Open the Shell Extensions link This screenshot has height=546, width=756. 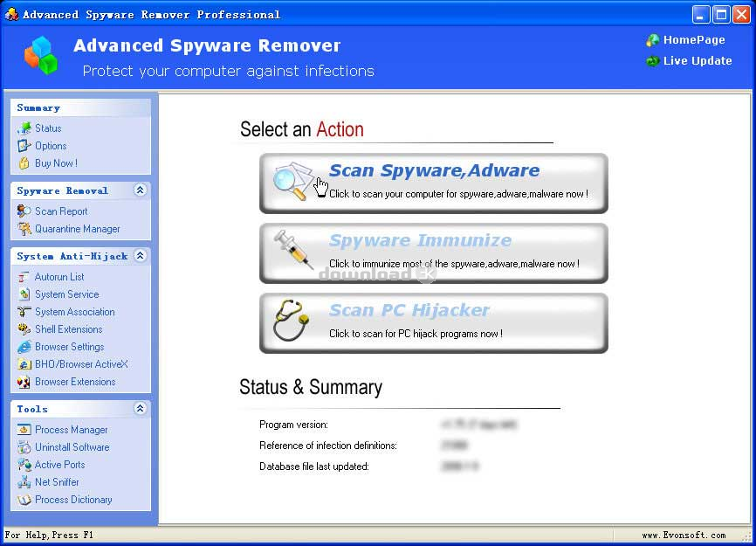click(68, 329)
